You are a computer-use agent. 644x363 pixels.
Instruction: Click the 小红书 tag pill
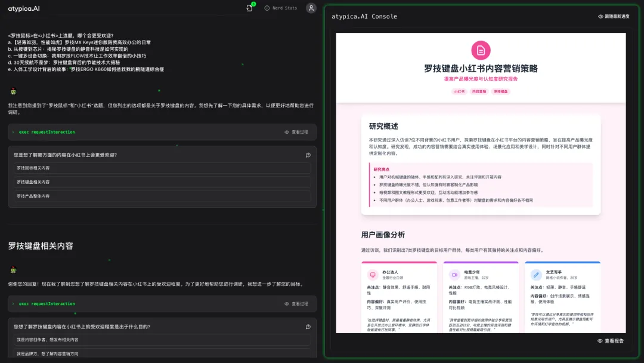[x=459, y=92]
